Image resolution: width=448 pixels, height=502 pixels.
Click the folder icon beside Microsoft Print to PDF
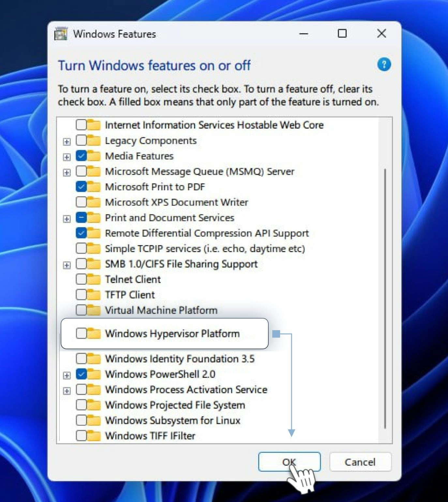point(94,187)
